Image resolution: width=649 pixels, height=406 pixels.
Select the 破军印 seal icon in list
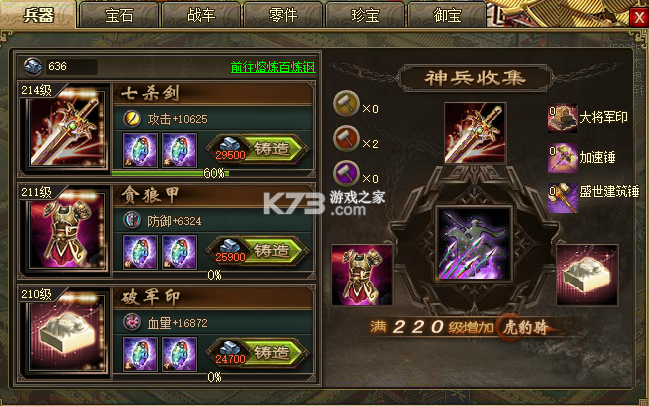pos(65,332)
